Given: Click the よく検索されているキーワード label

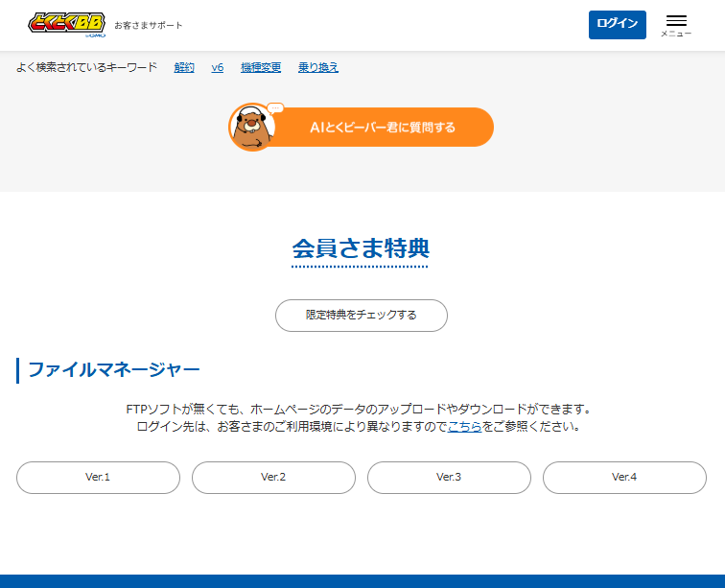Looking at the screenshot, I should 86,67.
